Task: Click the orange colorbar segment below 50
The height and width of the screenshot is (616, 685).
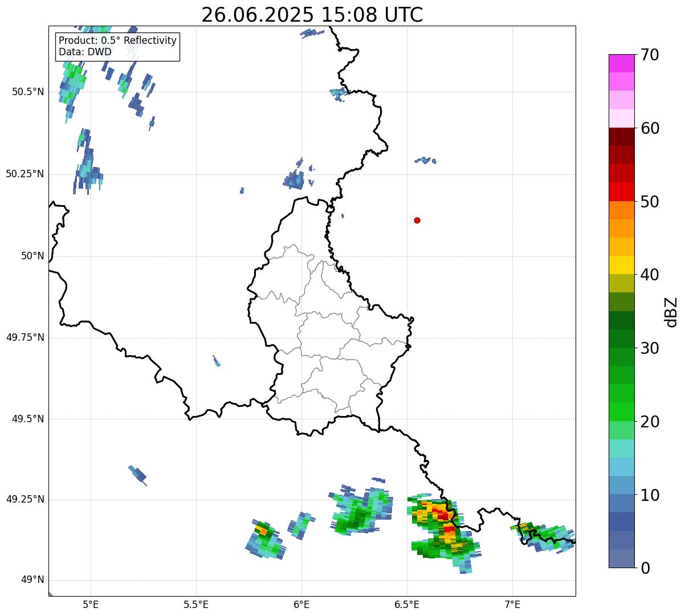Action: coord(622,210)
